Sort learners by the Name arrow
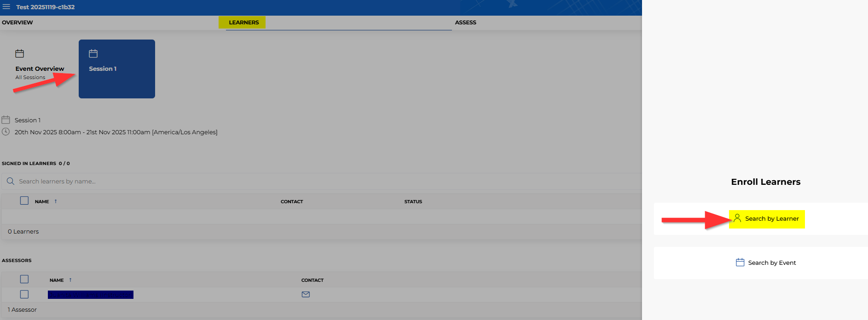Screen dimensions: 868x320 56,201
